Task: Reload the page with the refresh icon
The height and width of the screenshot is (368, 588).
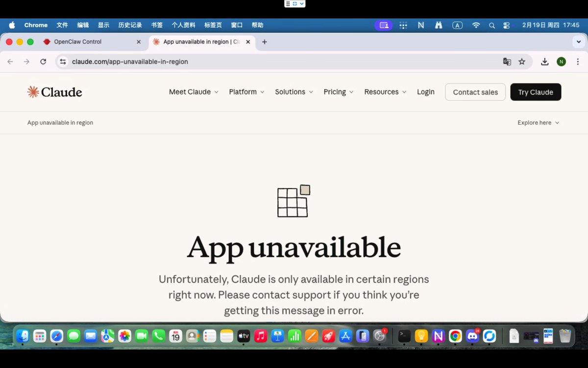Action: click(x=43, y=61)
